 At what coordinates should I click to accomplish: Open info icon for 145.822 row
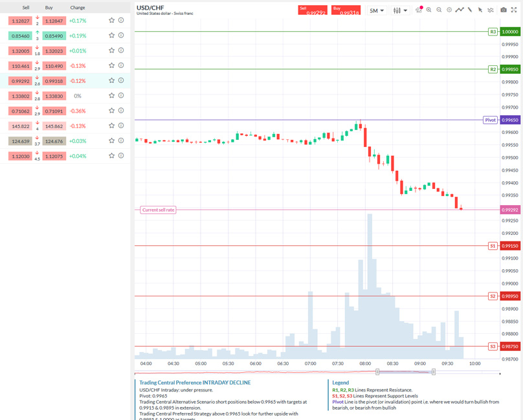[121, 126]
